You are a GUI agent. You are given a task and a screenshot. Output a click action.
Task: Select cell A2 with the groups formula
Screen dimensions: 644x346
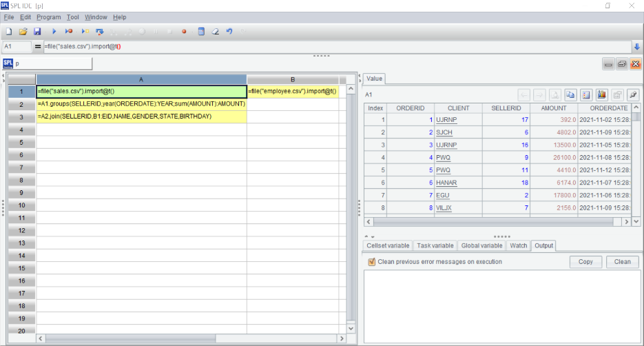(141, 104)
